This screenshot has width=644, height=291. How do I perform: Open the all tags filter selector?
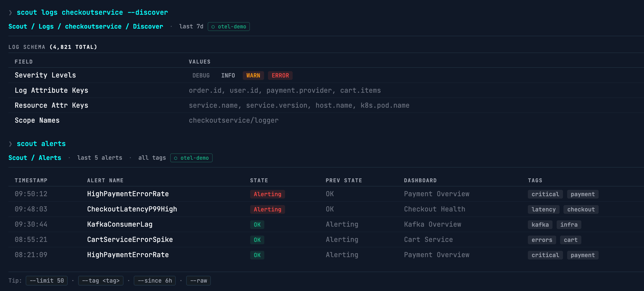pos(152,158)
